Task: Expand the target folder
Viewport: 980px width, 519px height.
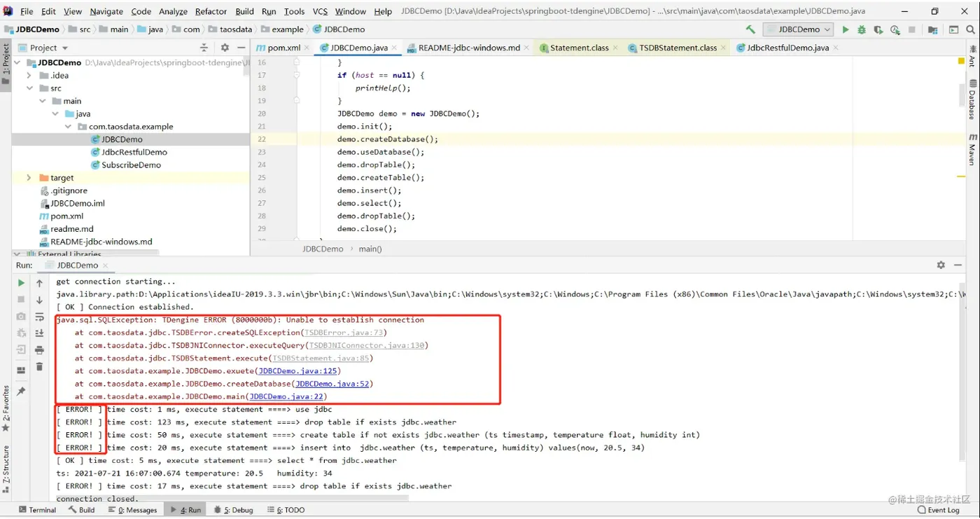Action: coord(29,178)
